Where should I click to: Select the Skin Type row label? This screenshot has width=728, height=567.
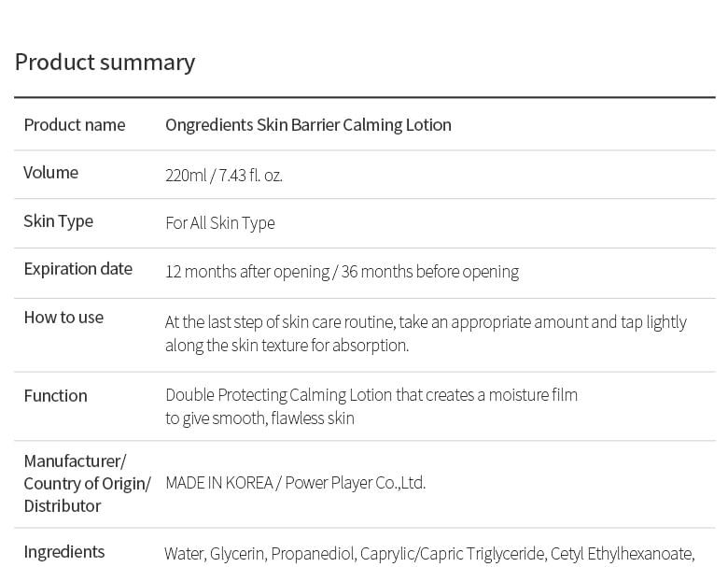click(x=58, y=221)
